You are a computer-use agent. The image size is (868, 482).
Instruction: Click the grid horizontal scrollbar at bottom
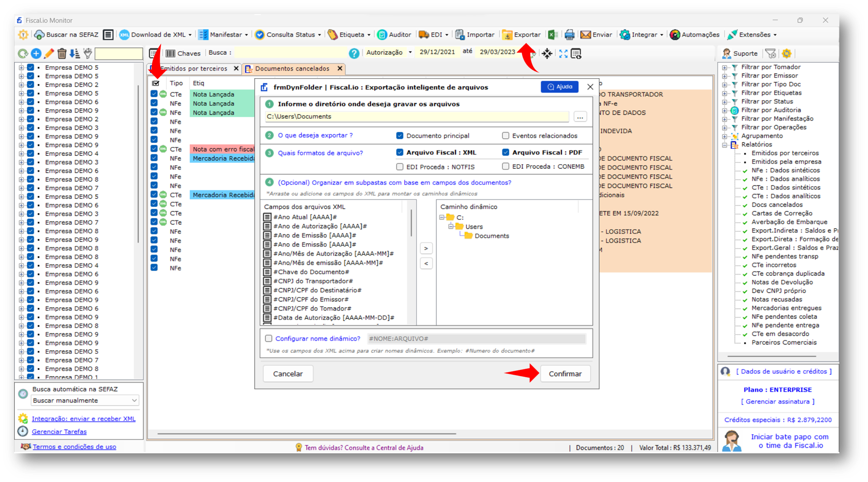point(307,433)
